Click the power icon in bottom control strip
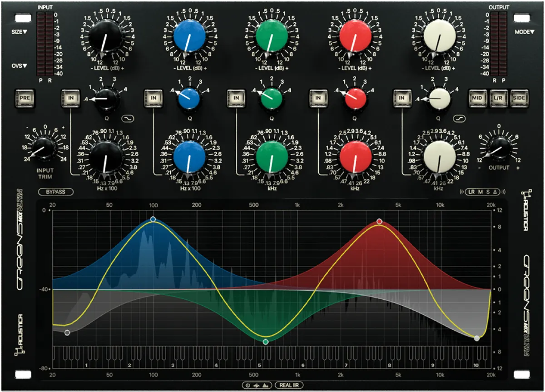 (248, 385)
